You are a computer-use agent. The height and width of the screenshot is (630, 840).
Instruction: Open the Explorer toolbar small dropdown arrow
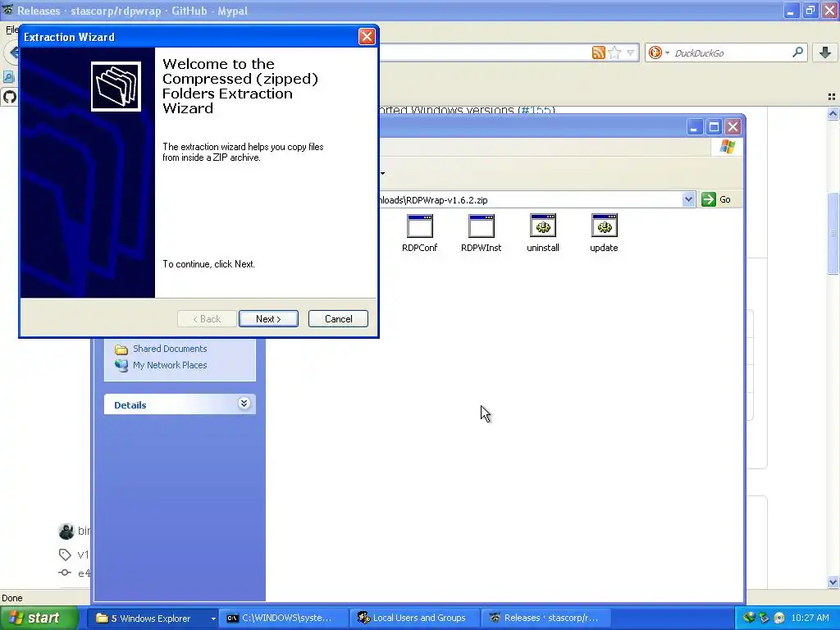[382, 173]
